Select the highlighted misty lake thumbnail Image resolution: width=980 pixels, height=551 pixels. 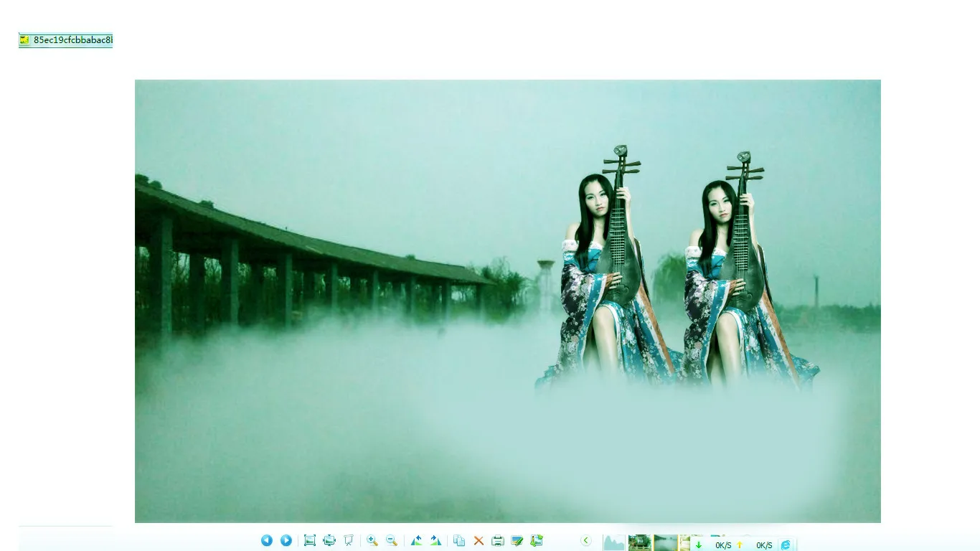tap(666, 543)
